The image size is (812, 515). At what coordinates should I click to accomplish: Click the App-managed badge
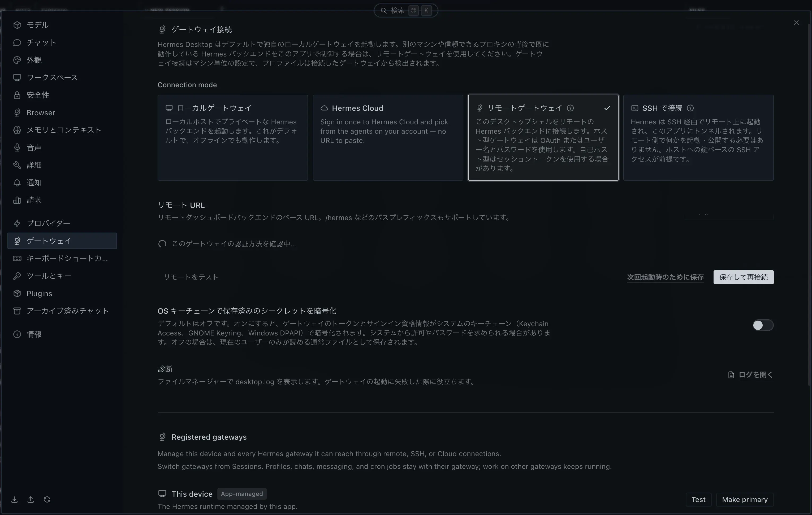(242, 494)
